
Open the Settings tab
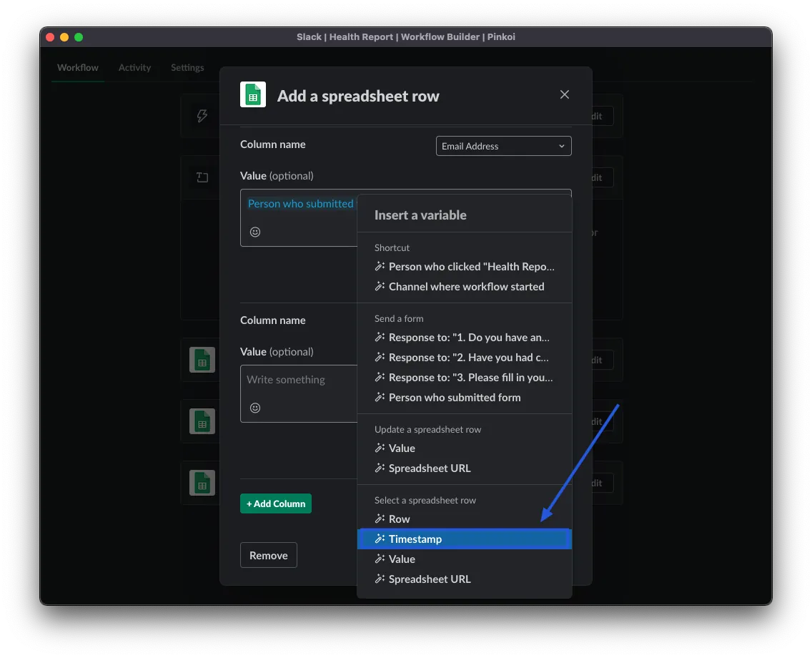(187, 68)
